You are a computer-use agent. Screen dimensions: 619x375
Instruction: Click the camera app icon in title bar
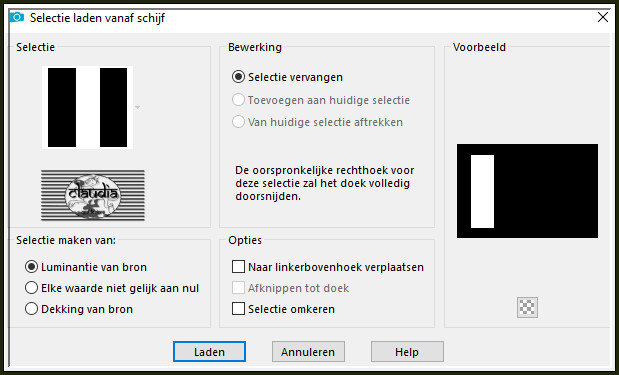pos(17,17)
